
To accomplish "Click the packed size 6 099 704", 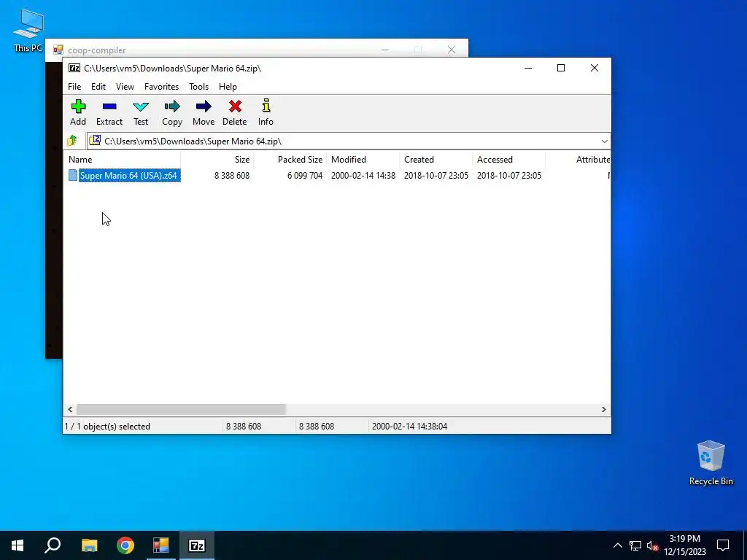I will tap(305, 175).
